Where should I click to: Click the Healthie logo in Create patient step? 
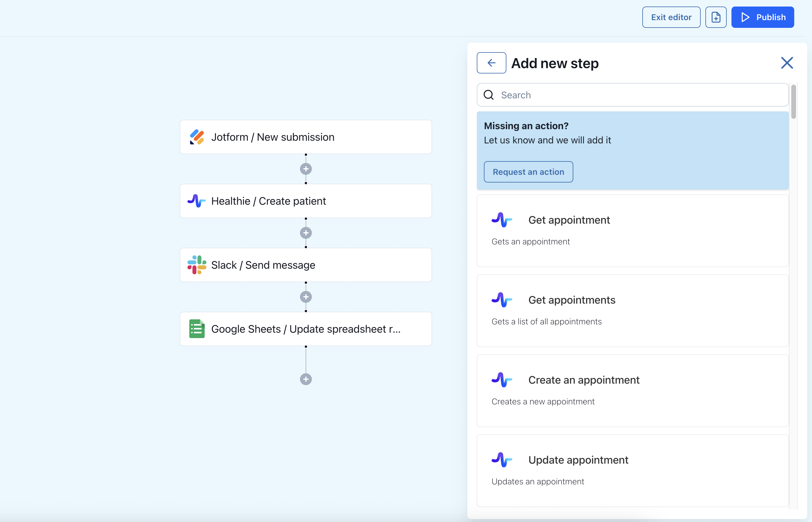(x=197, y=201)
